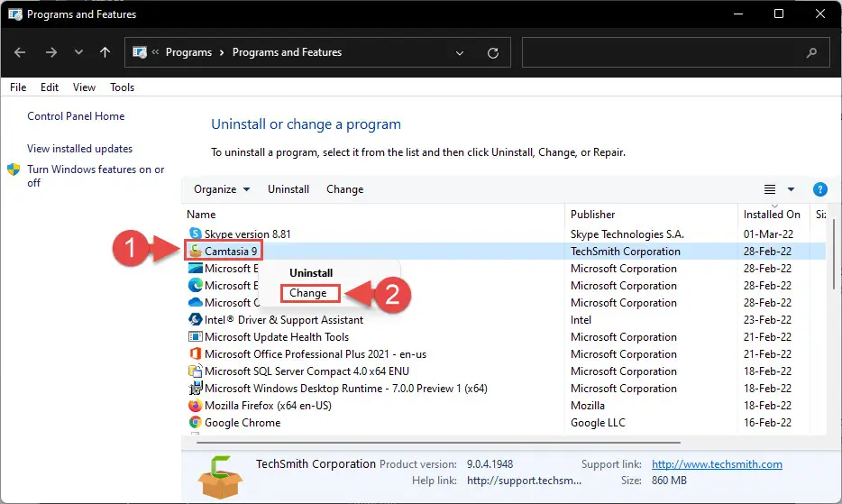
Task: Click the shield icon beside Windows features
Action: [x=14, y=170]
